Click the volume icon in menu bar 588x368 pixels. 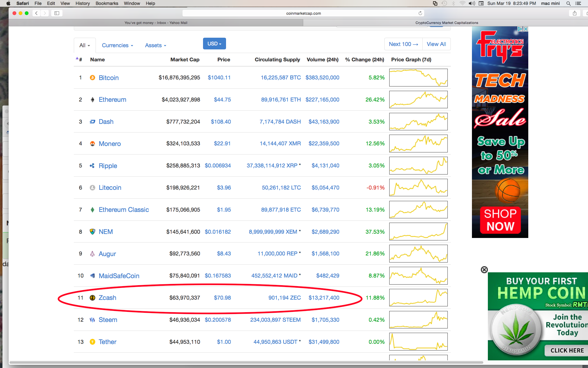tap(472, 3)
